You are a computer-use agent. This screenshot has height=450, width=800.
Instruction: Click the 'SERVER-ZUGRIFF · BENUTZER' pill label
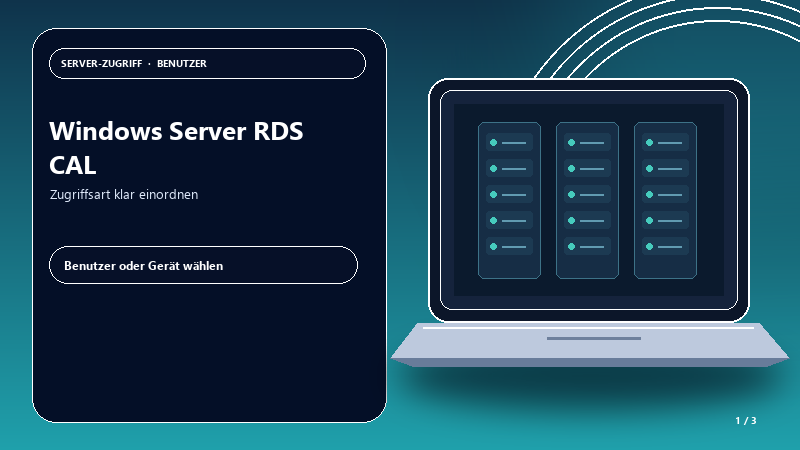coord(207,64)
